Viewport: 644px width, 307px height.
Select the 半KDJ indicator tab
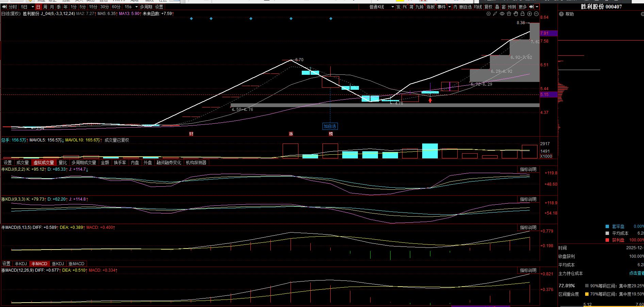pyautogui.click(x=21, y=264)
